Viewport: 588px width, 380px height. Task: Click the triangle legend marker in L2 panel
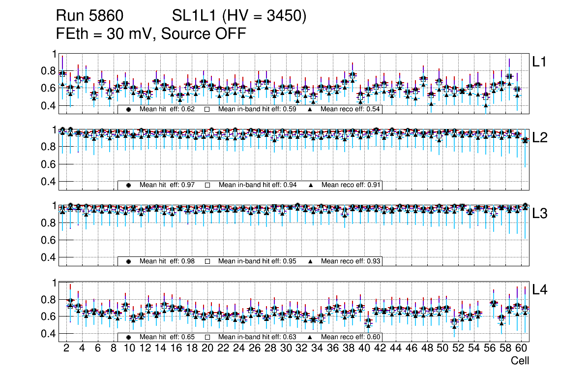(x=310, y=185)
